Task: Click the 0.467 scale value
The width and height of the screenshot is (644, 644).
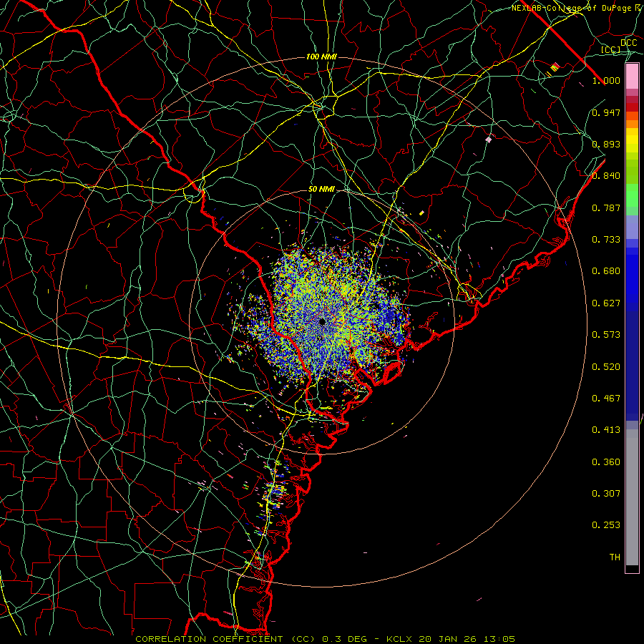Action: click(606, 399)
